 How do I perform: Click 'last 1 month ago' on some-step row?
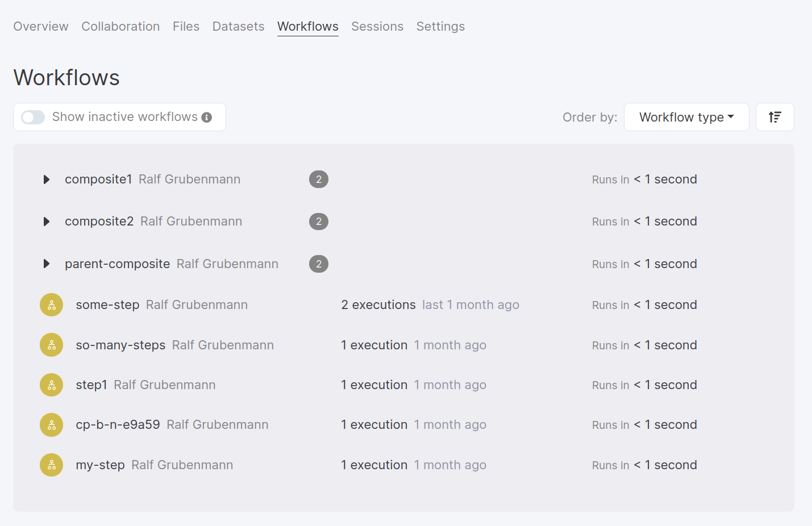[x=470, y=305]
